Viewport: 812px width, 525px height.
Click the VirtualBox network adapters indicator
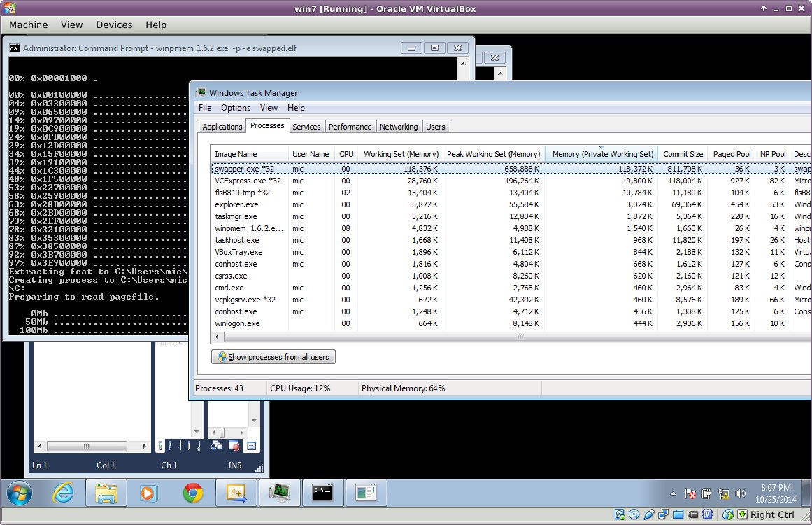[663, 514]
